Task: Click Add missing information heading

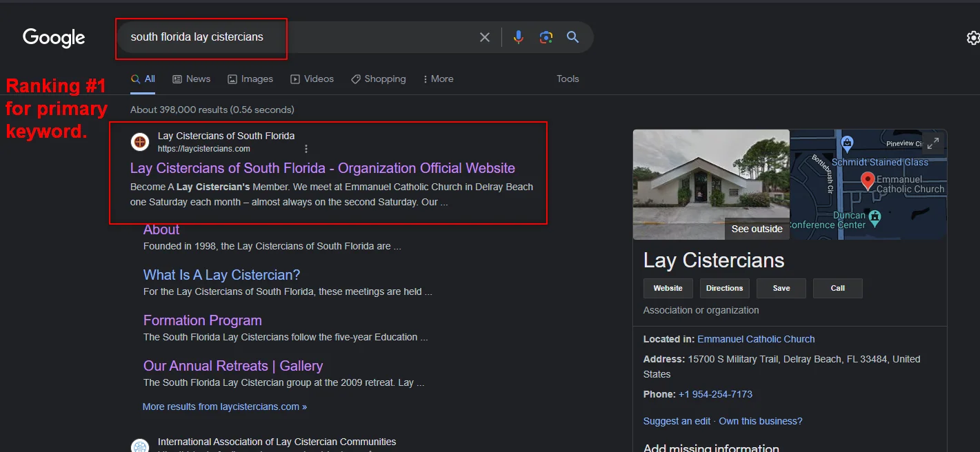Action: pos(711,448)
